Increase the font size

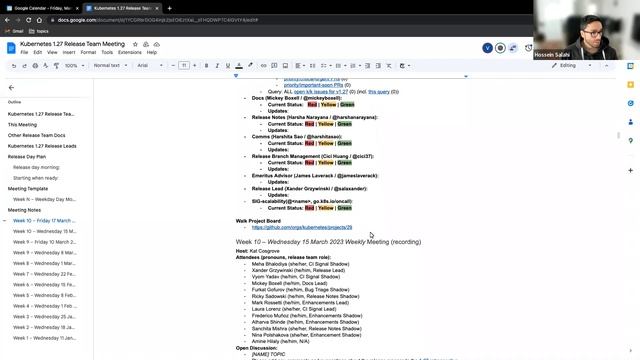pos(195,66)
